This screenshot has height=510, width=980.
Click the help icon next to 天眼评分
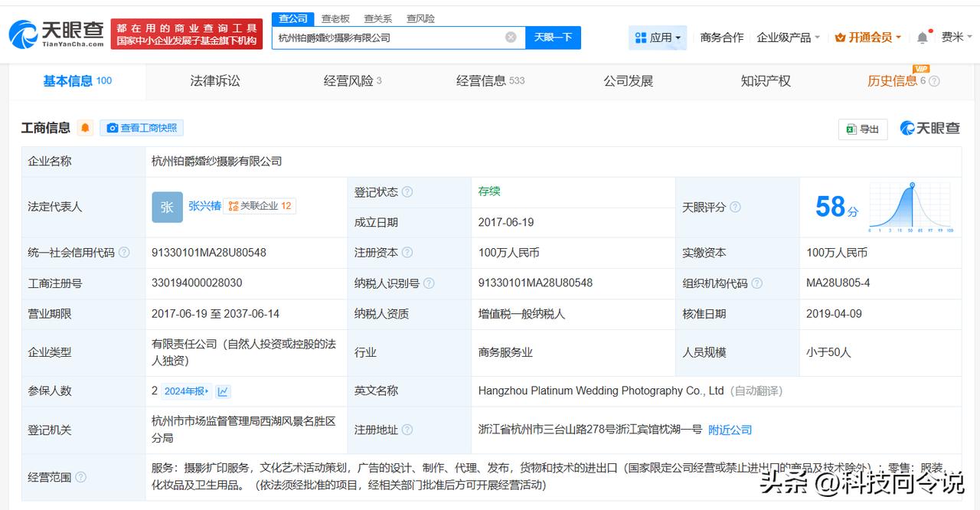coord(735,208)
